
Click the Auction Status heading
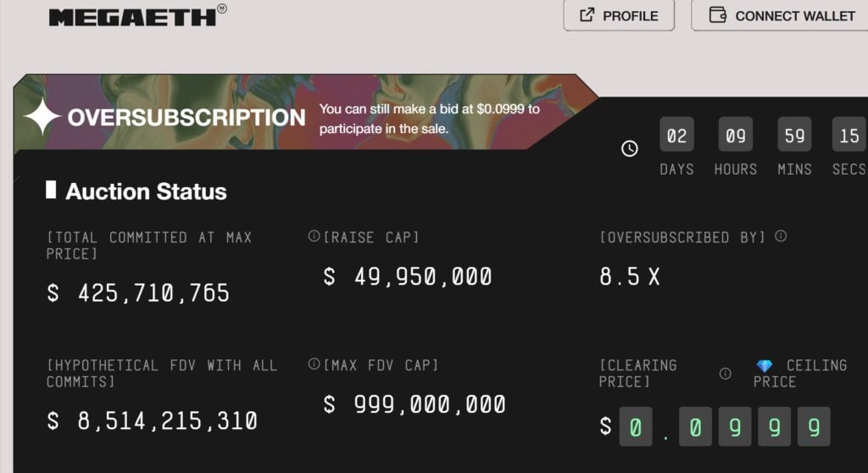pos(146,192)
